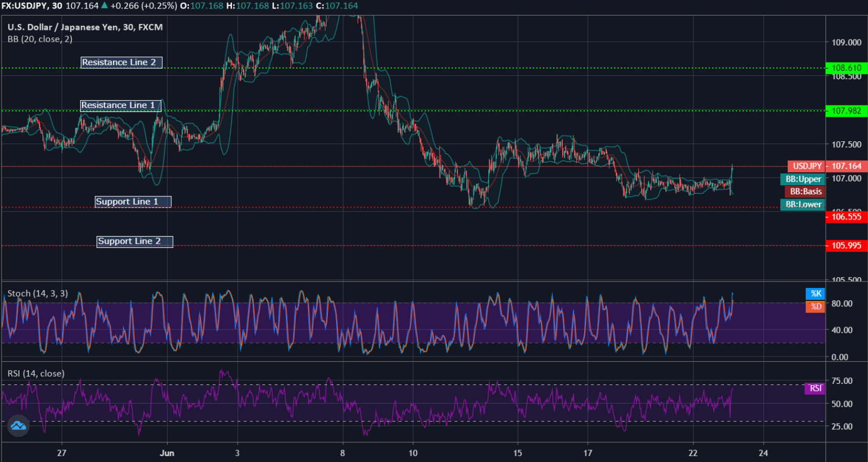Click the 27 date on time axis
This screenshot has height=462, width=868.
point(62,453)
